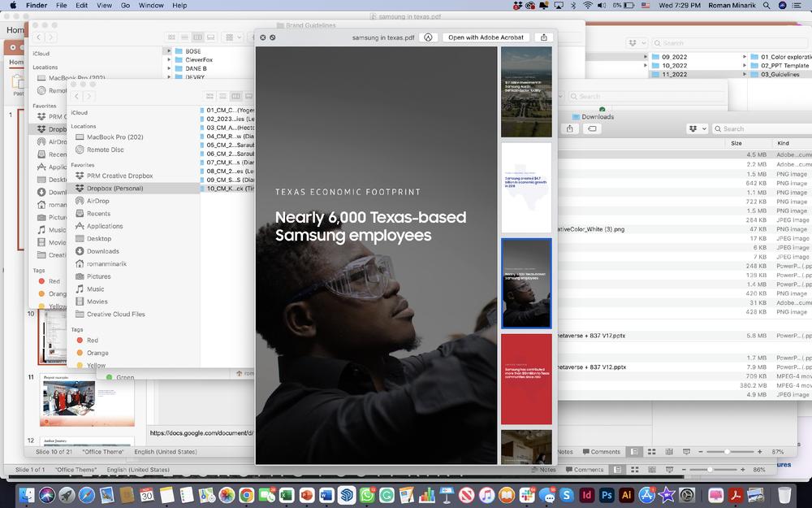This screenshot has height=508, width=812.
Task: Open the Window menu in menu bar
Action: [151, 6]
